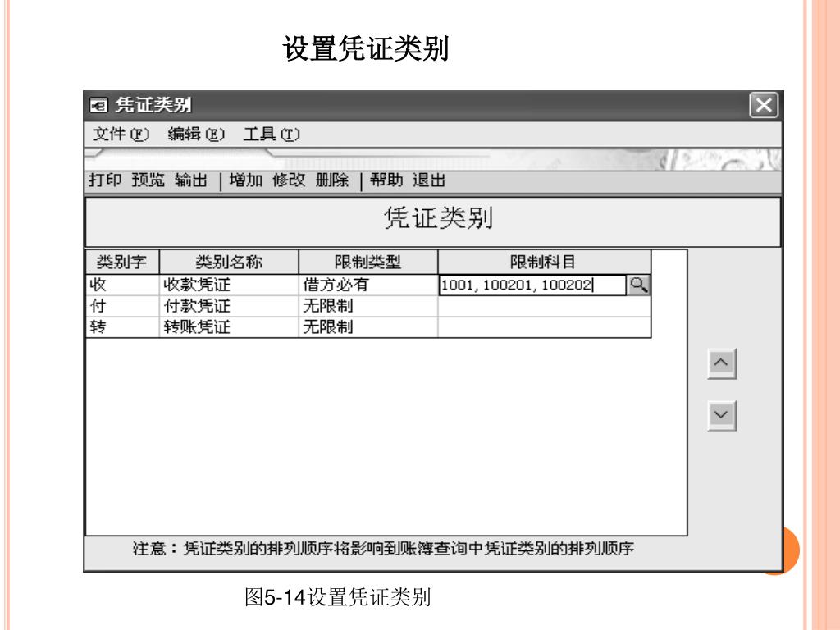Screen dimensions: 840x630
Task: Click 增加 to add a voucher type
Action: [246, 180]
